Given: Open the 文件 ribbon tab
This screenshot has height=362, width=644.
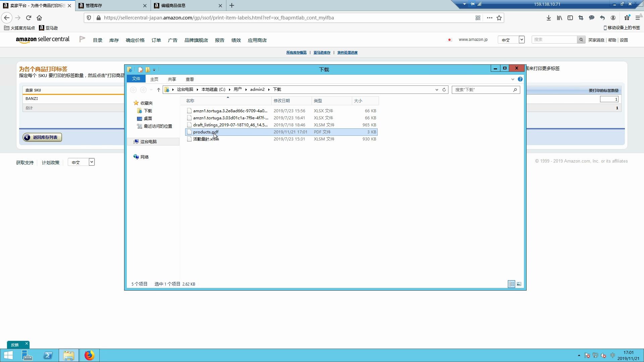Looking at the screenshot, I should pyautogui.click(x=136, y=79).
